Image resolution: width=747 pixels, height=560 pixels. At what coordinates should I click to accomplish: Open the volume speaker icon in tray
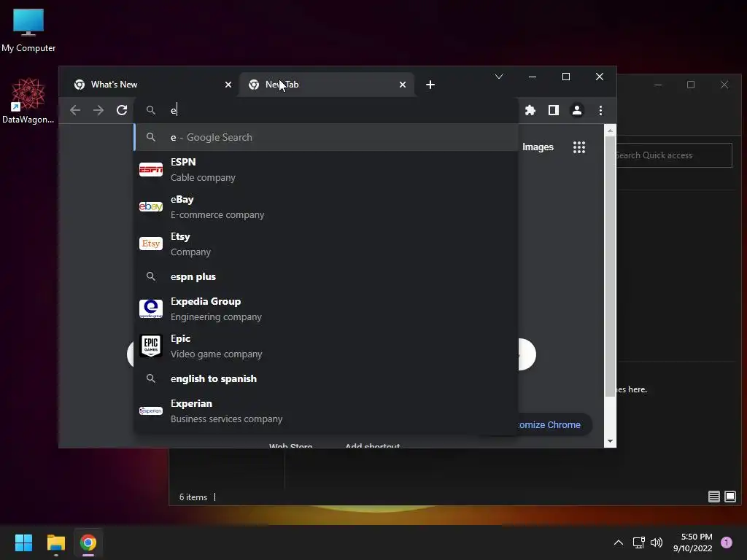click(x=657, y=542)
